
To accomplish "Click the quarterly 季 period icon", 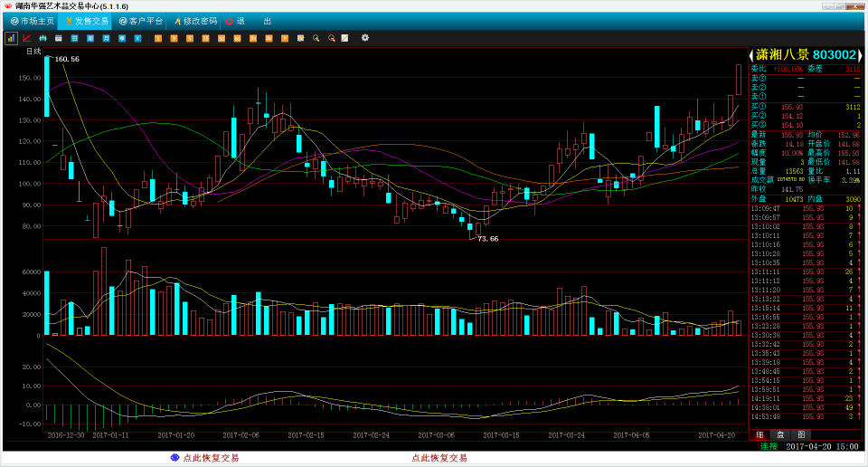I will tap(122, 38).
